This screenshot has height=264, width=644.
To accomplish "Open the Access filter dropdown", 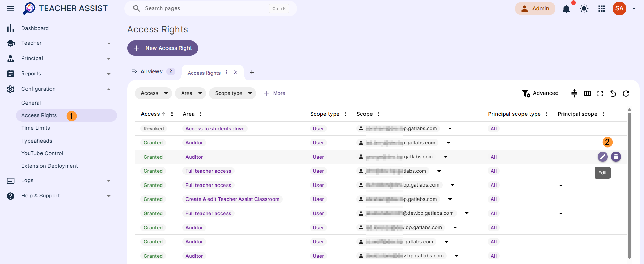I will [x=153, y=93].
